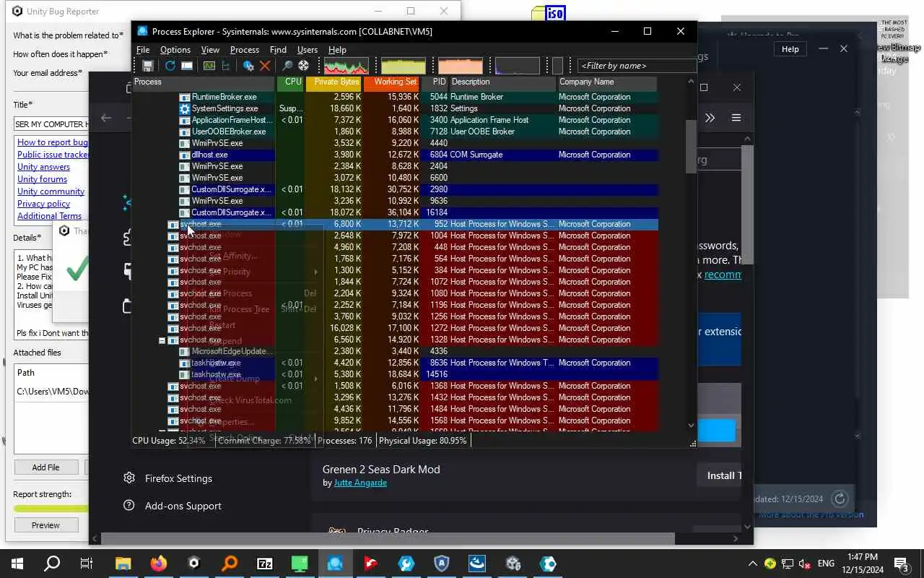Sort by the PID column header

click(436, 82)
